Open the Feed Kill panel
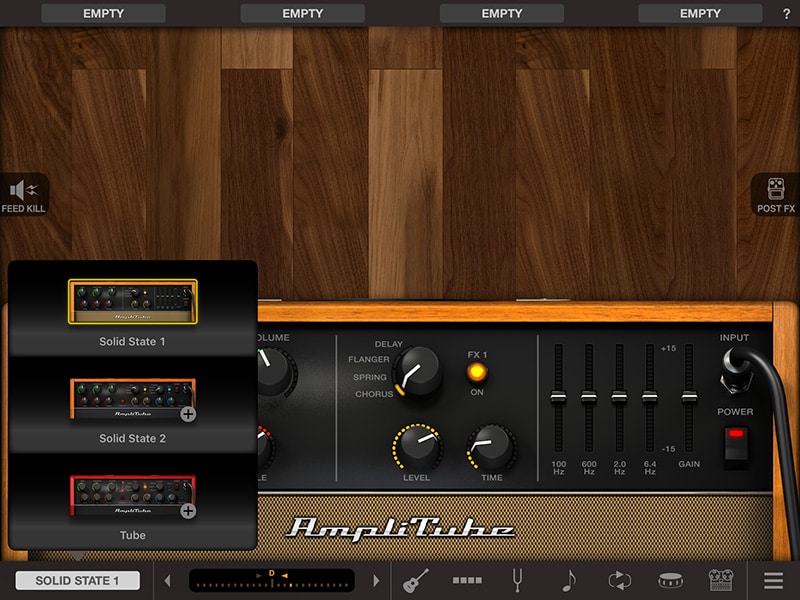This screenshot has width=800, height=600. (23, 194)
